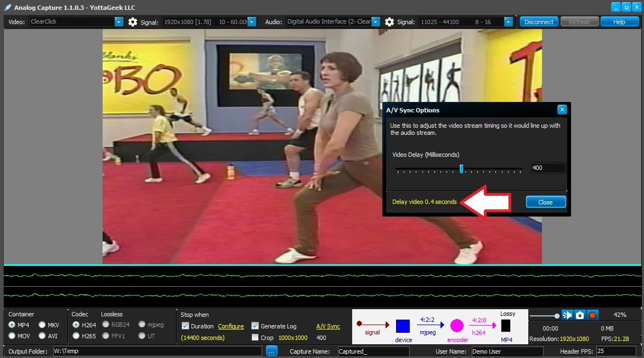Adjust the Video Delay slider handle
The width and height of the screenshot is (644, 358).
pyautogui.click(x=462, y=169)
